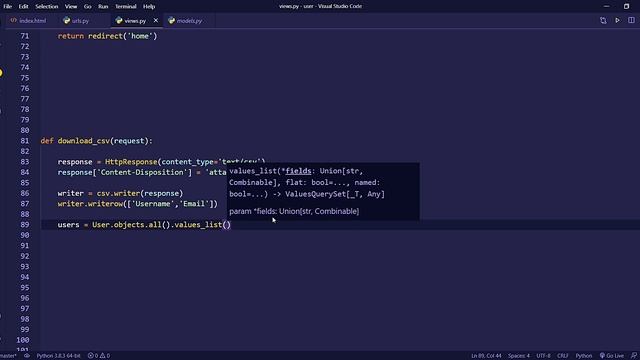The height and width of the screenshot is (360, 640).
Task: Open the Terminal menu
Action: point(125,7)
